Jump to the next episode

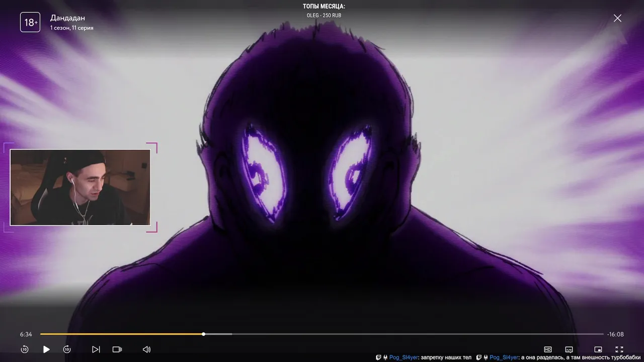[x=96, y=349]
